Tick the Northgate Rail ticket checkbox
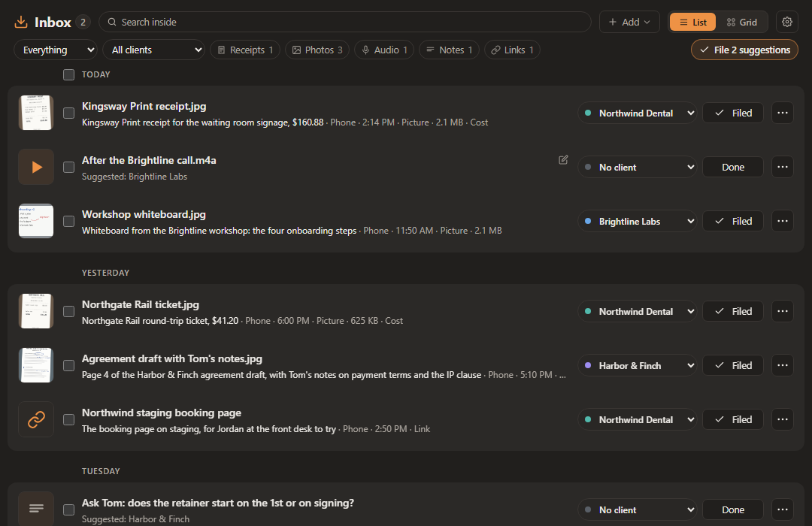Image resolution: width=812 pixels, height=526 pixels. click(x=69, y=311)
